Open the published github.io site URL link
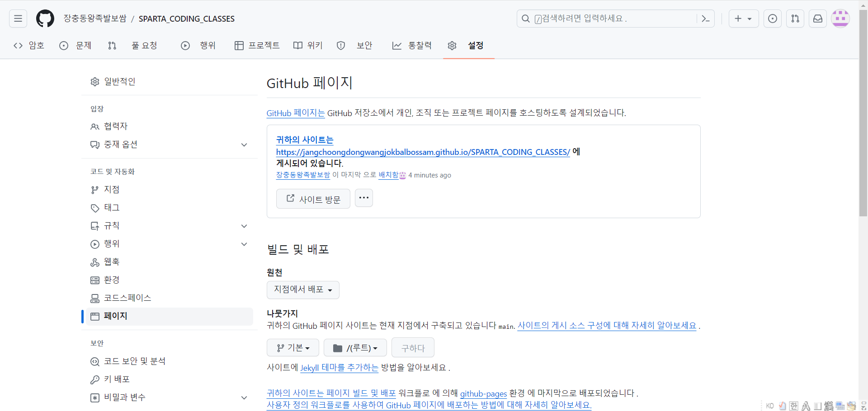The width and height of the screenshot is (868, 411). tap(423, 152)
